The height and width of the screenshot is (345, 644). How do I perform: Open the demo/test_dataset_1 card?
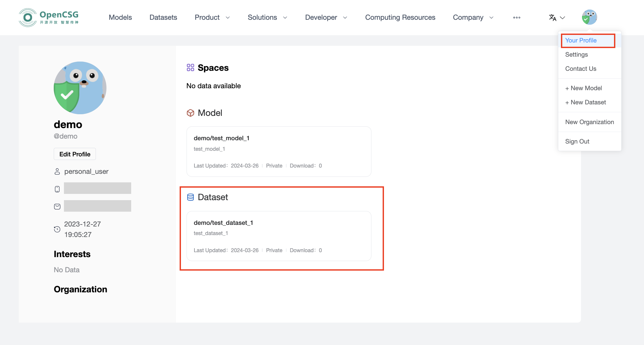click(x=279, y=236)
